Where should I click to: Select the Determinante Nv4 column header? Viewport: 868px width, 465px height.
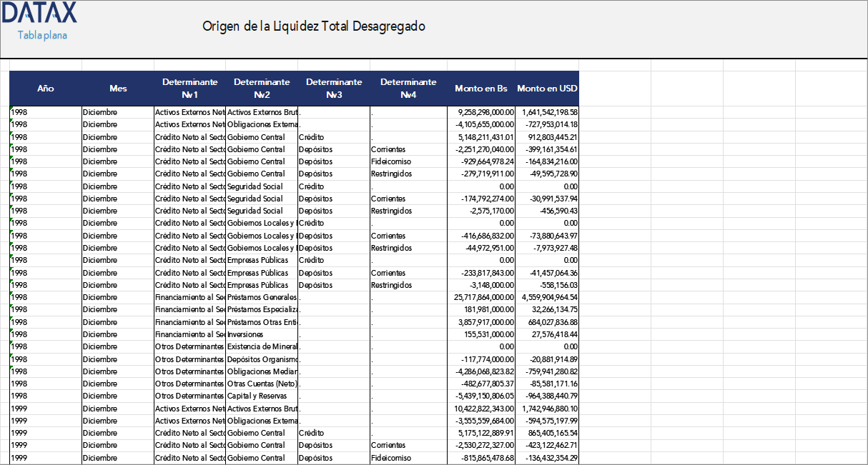coord(408,89)
